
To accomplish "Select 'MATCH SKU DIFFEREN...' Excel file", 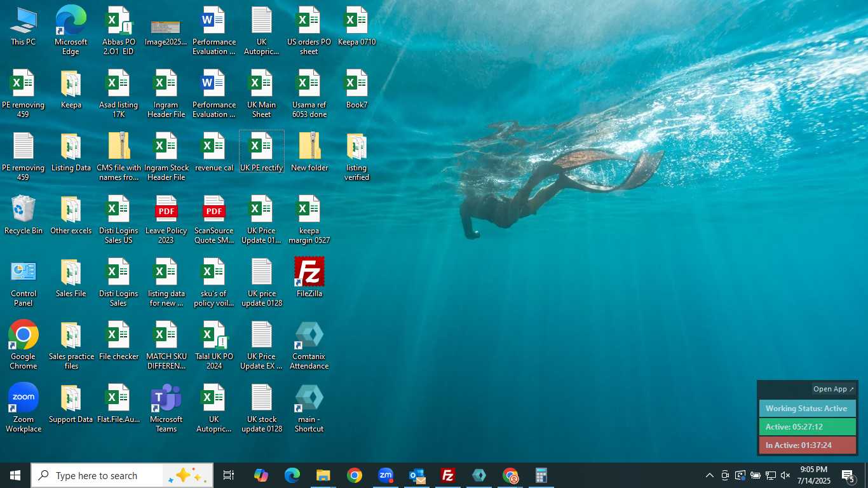I will [x=166, y=345].
